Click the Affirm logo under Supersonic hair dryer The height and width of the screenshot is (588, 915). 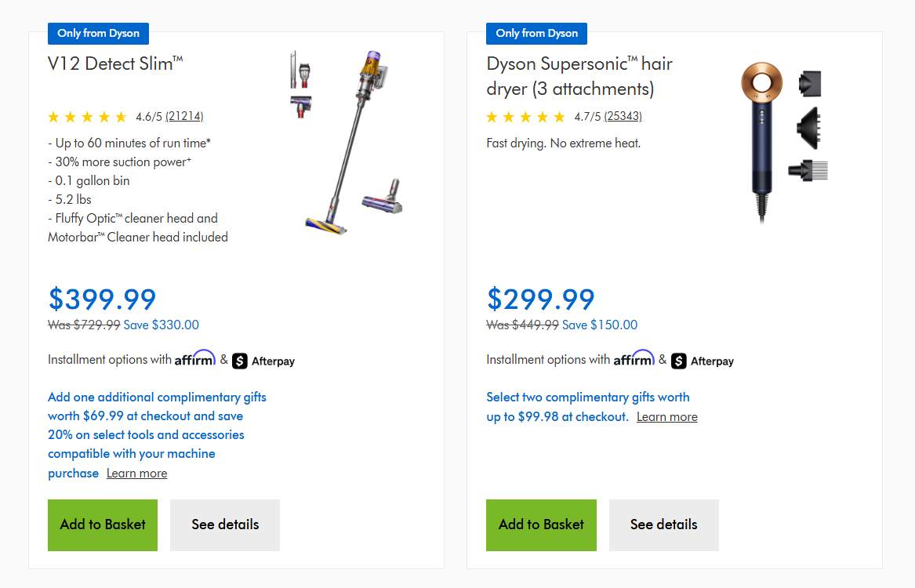click(x=634, y=358)
